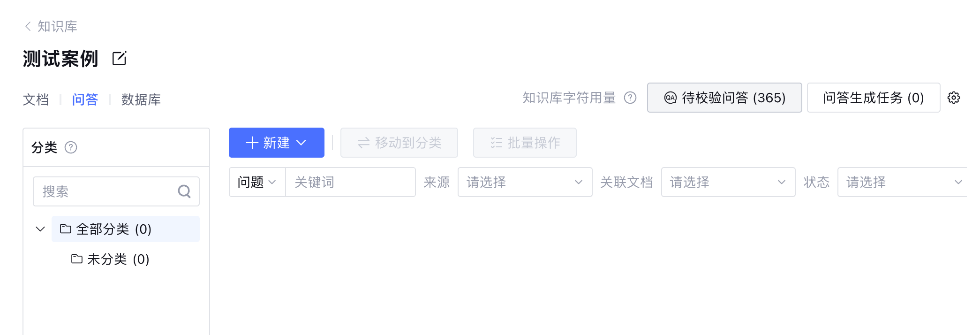Switch to the 数据库 tab
The width and height of the screenshot is (980, 335).
(x=141, y=99)
